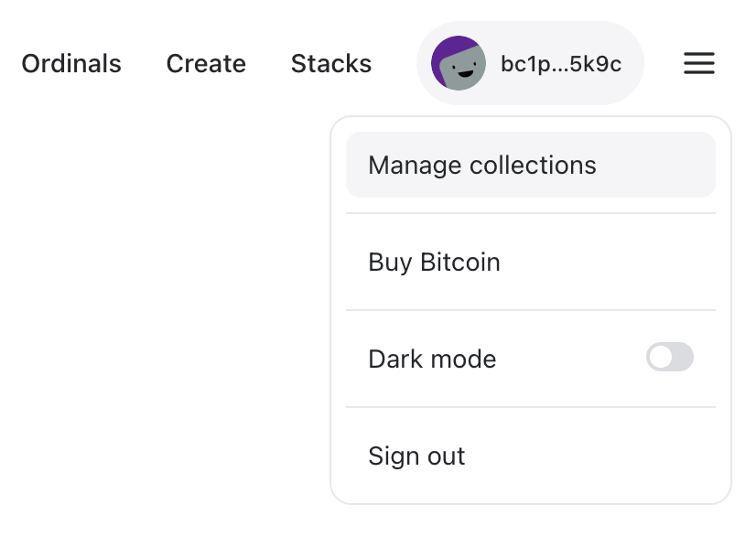This screenshot has height=547, width=756.
Task: Navigate to Stacks section
Action: coord(331,64)
